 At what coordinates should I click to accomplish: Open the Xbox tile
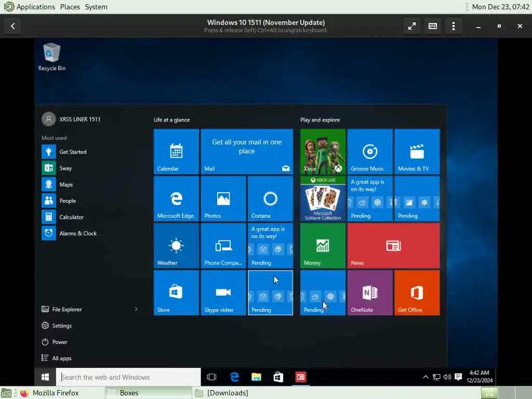[323, 151]
